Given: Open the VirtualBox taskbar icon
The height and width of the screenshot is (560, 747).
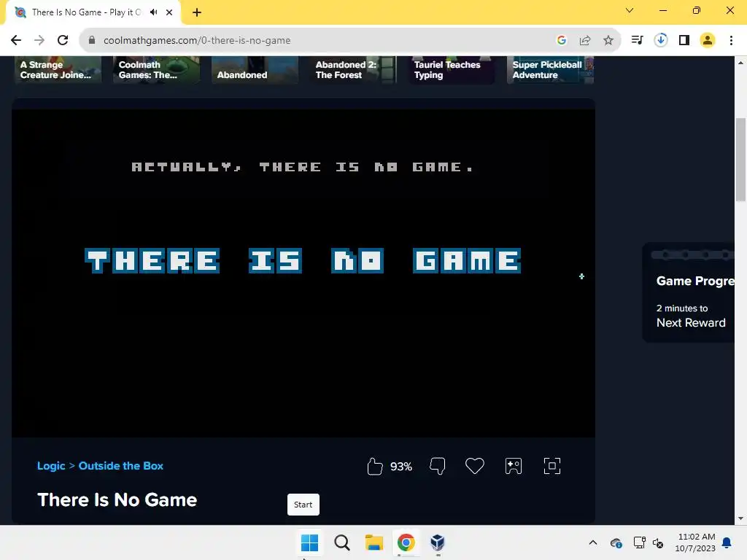Looking at the screenshot, I should point(438,542).
